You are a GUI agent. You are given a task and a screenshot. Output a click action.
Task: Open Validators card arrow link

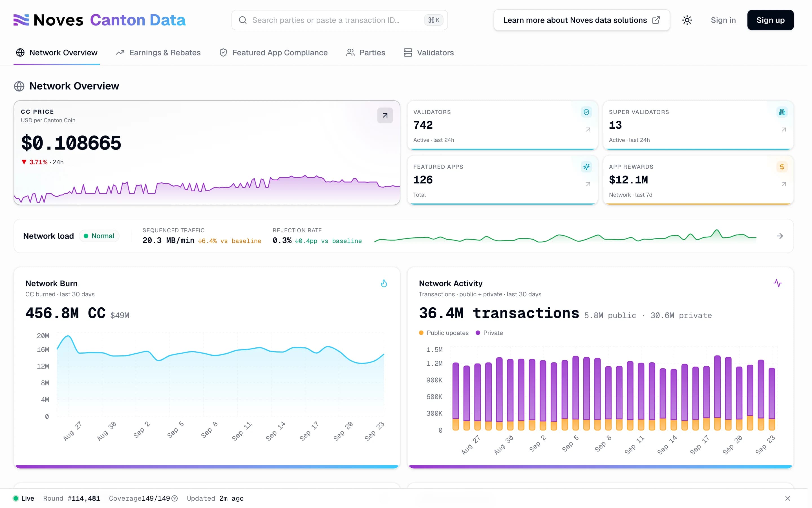tap(588, 129)
